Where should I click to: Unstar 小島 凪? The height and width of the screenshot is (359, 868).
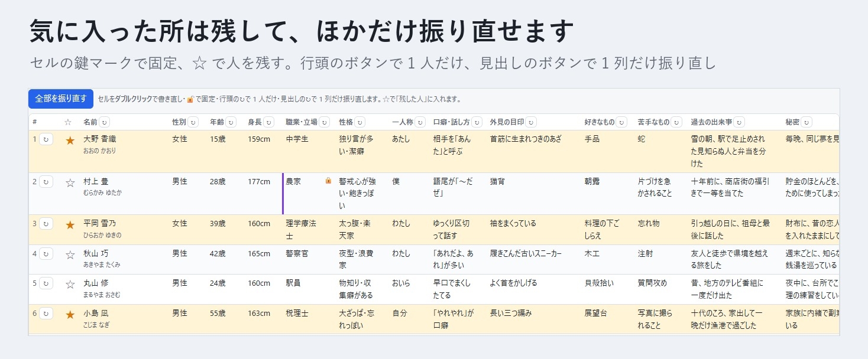click(70, 314)
